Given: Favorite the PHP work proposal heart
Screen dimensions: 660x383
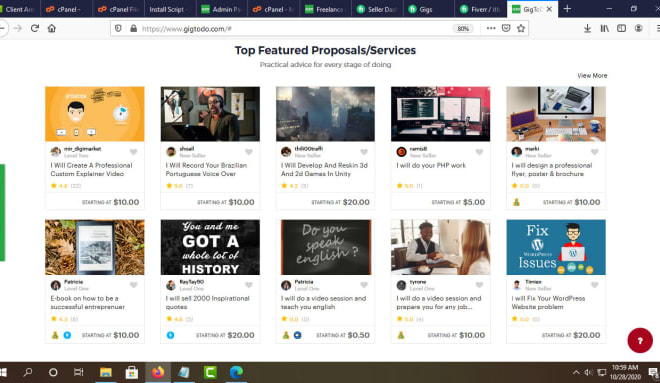Looking at the screenshot, I should pyautogui.click(x=479, y=152).
